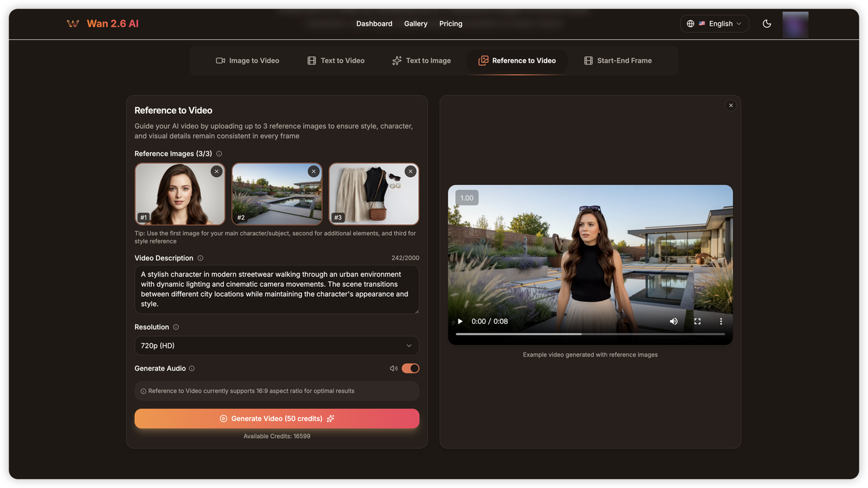Viewport: 868px width, 488px height.
Task: Switch to the Text to Video tab
Action: [336, 60]
